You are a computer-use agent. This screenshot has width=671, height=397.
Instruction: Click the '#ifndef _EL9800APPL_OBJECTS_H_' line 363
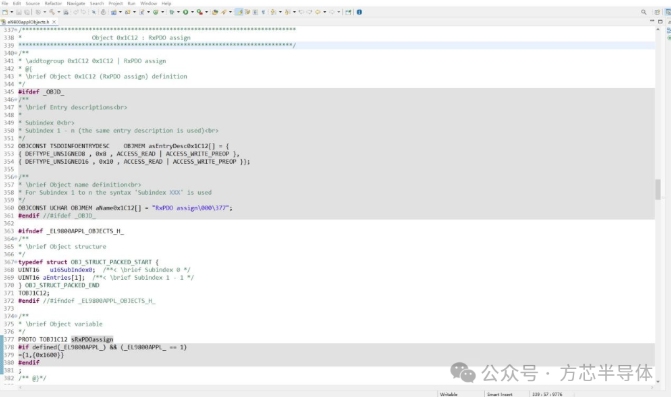coord(71,231)
